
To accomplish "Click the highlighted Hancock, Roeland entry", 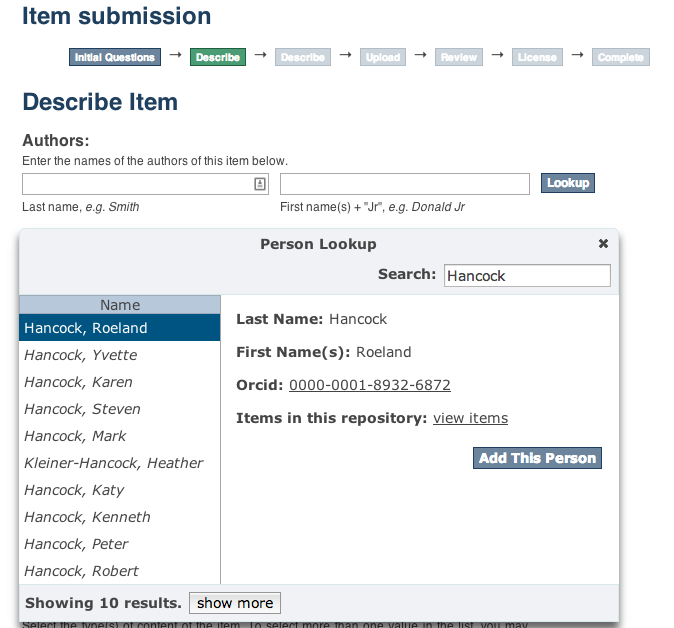I will click(x=86, y=328).
